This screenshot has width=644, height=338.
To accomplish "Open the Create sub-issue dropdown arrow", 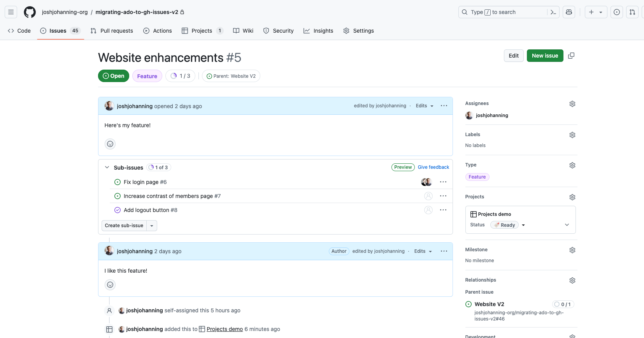I will pyautogui.click(x=152, y=226).
